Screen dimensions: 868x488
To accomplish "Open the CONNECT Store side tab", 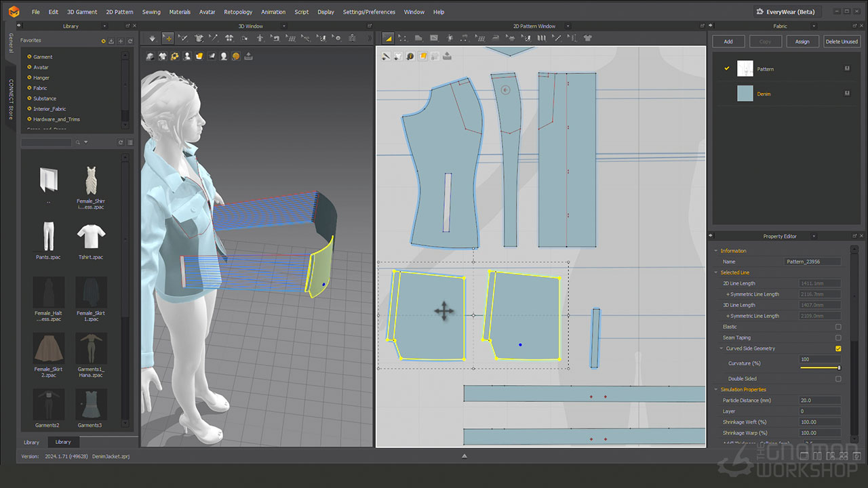I will click(x=11, y=100).
